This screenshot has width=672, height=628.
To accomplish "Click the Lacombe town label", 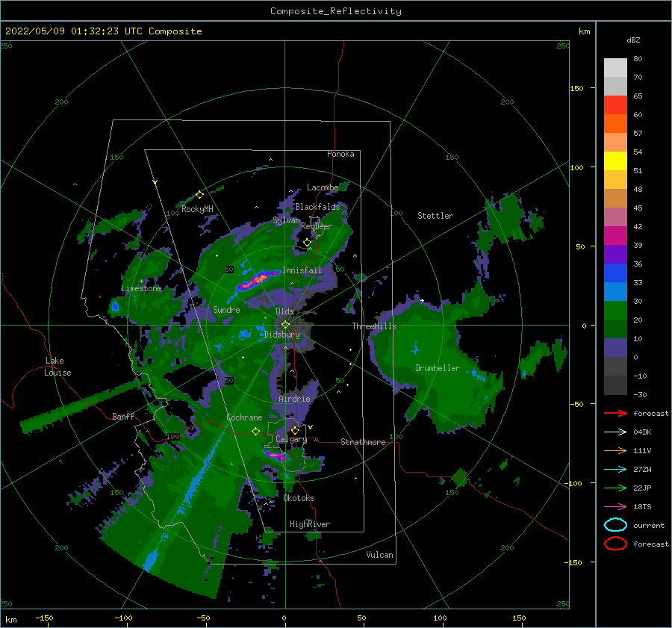I will 323,187.
